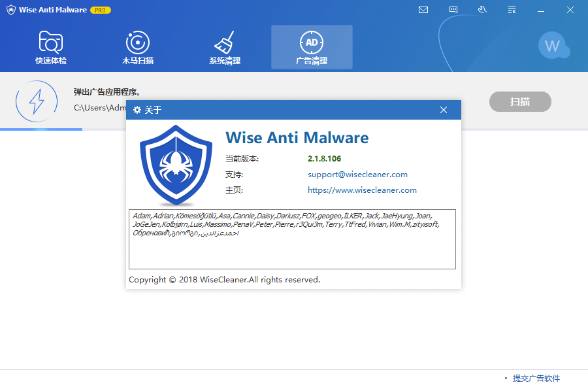Click the 支持 label in about dialog
This screenshot has width=588, height=389.
pos(234,175)
